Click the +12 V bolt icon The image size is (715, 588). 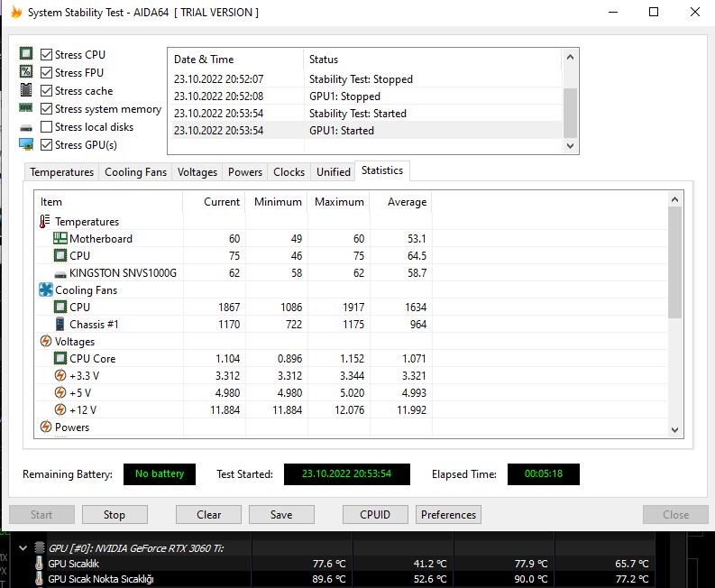tap(60, 409)
